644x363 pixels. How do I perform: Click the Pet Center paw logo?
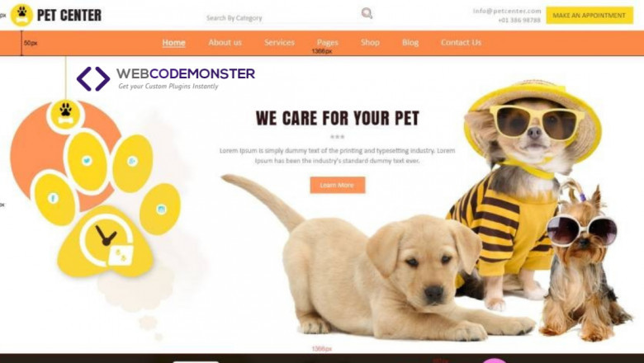21,15
